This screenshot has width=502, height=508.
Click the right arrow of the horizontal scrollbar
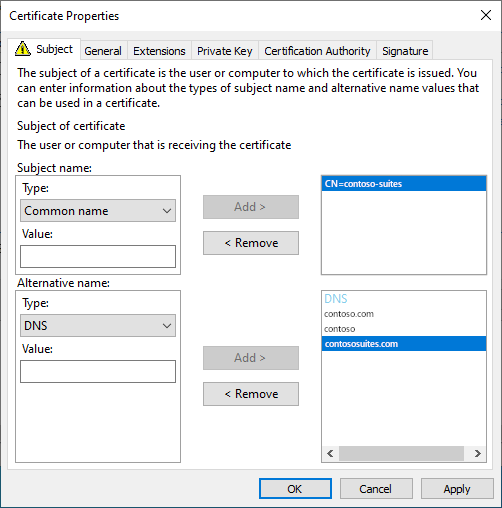pyautogui.click(x=478, y=453)
